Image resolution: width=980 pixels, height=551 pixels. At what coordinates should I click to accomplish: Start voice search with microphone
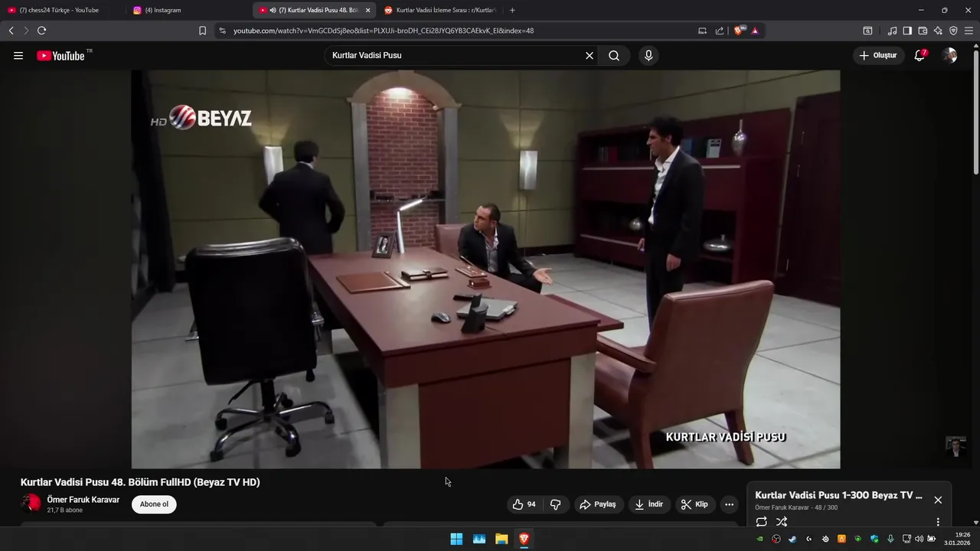tap(648, 56)
